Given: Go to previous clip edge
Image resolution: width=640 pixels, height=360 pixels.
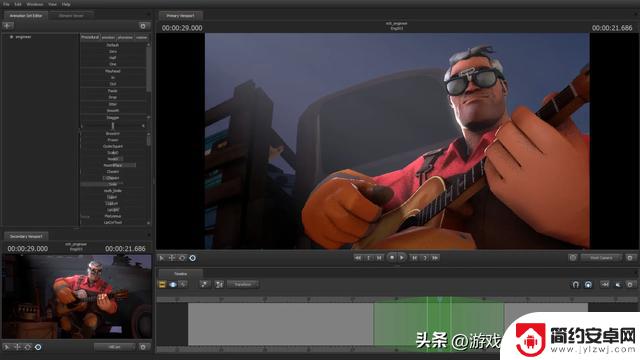Looking at the screenshot, I should tap(379, 258).
